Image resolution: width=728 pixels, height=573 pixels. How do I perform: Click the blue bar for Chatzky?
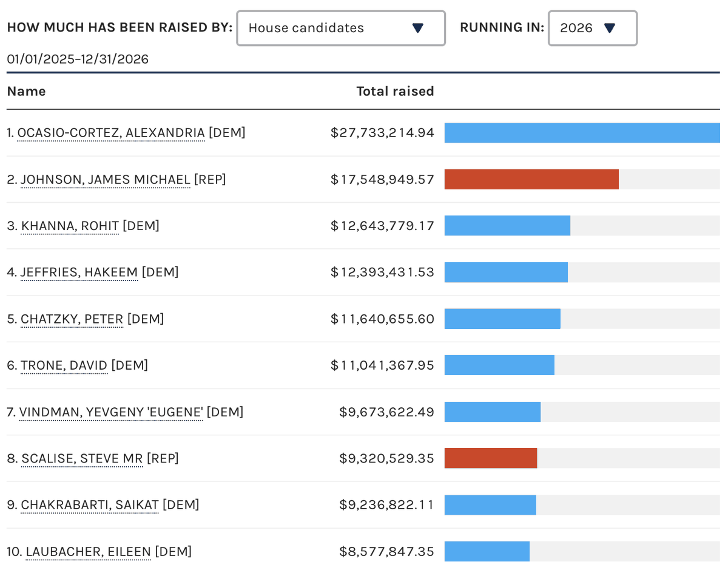[502, 319]
